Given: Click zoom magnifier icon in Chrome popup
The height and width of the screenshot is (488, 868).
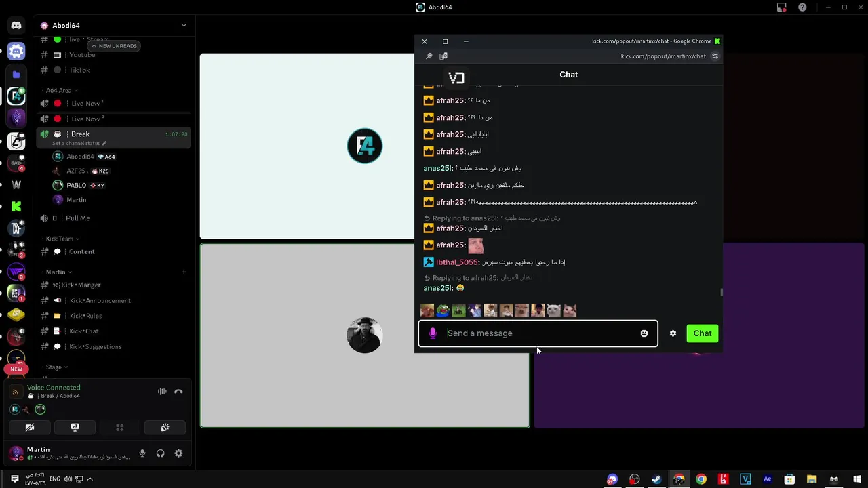Looking at the screenshot, I should coord(429,56).
